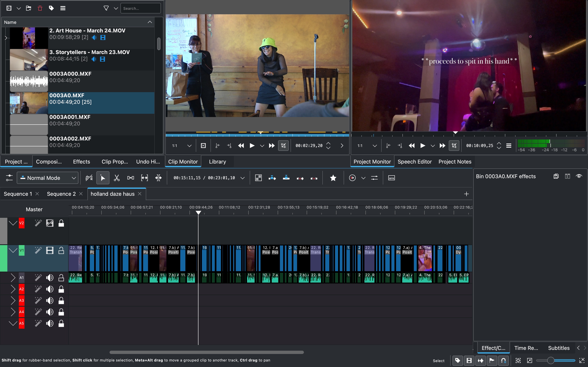Click the filter funnel icon in bin
The width and height of the screenshot is (588, 367).
click(106, 8)
